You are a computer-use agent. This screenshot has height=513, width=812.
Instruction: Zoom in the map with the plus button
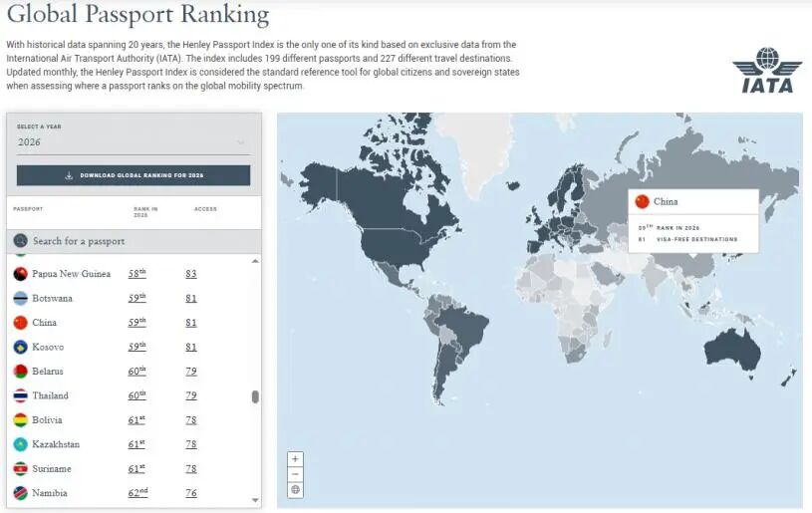[295, 458]
